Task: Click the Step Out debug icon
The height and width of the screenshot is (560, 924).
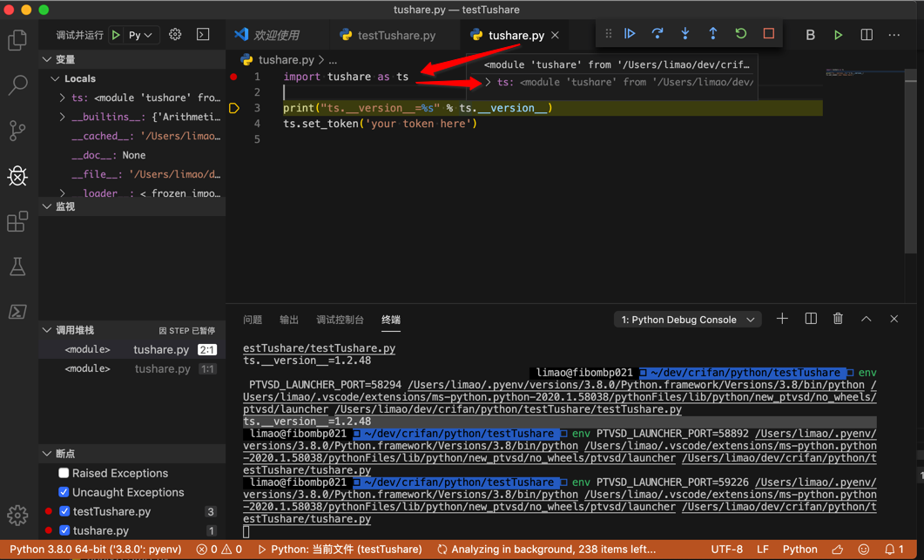Action: coord(713,34)
